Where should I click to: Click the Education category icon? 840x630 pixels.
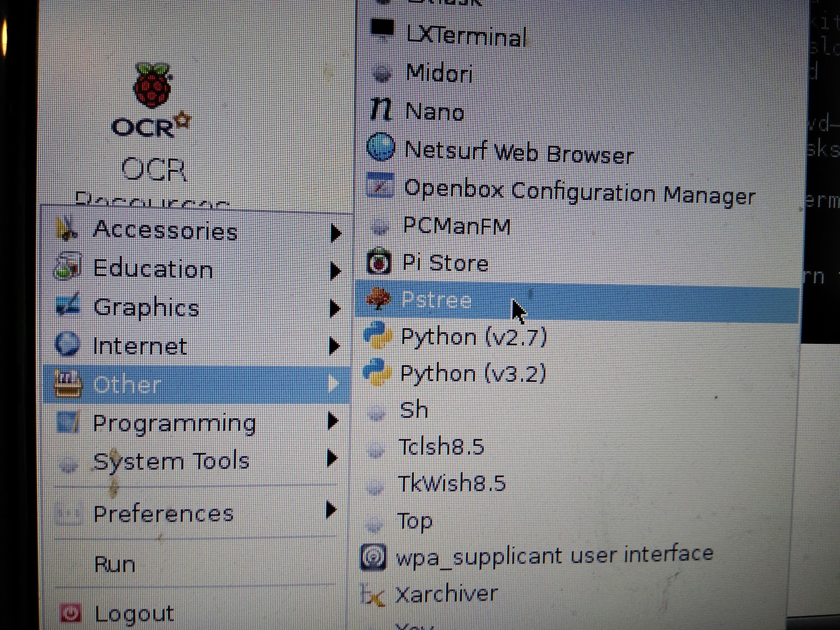(68, 267)
